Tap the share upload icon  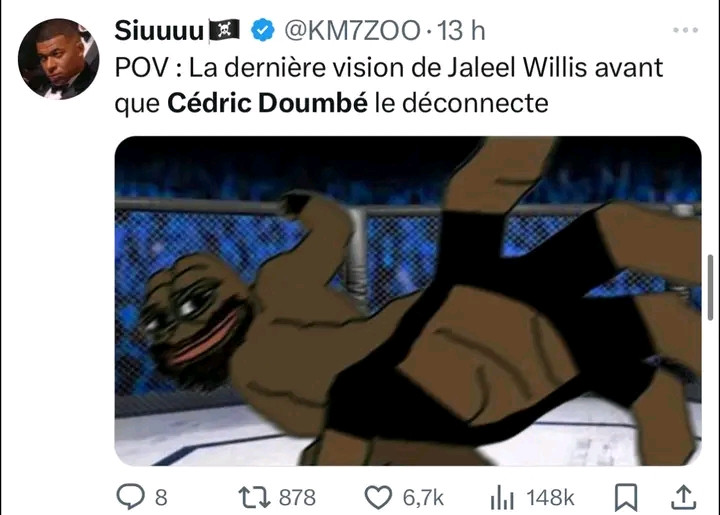(684, 497)
